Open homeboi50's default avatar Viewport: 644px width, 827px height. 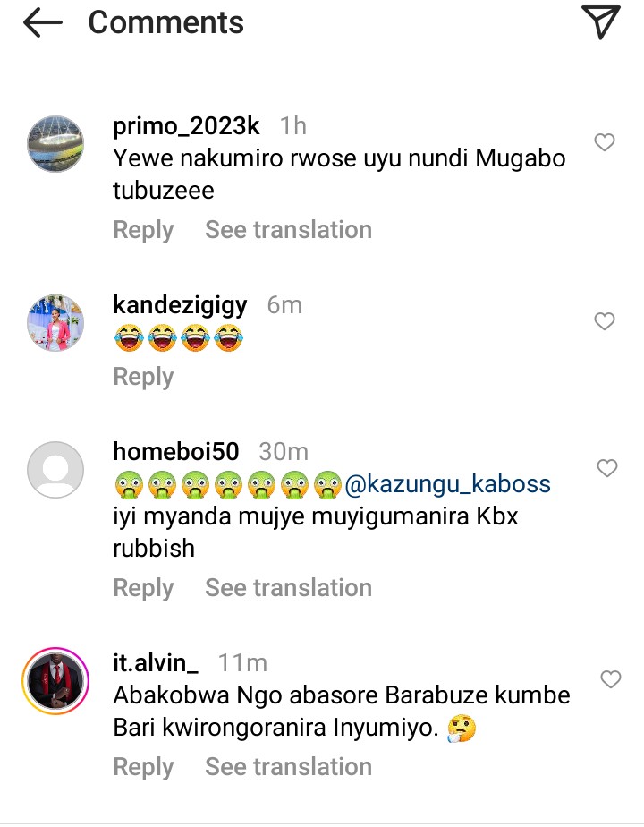[x=55, y=469]
